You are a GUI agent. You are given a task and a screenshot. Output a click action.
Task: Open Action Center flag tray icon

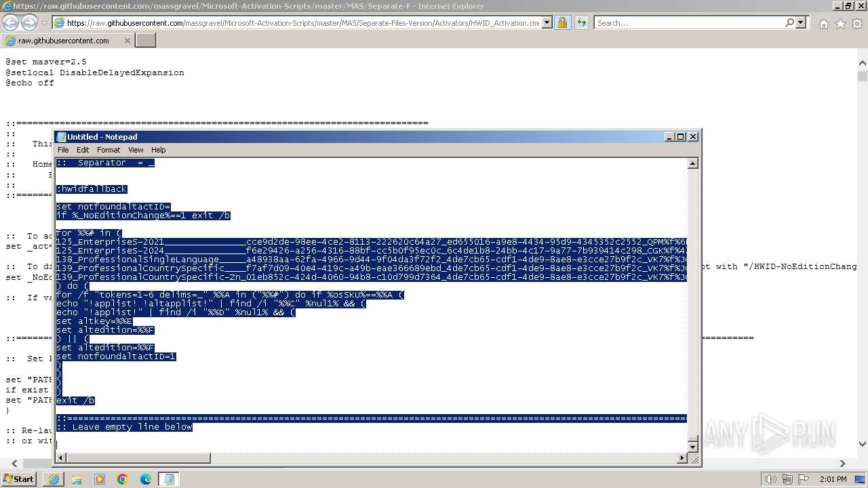tap(804, 479)
